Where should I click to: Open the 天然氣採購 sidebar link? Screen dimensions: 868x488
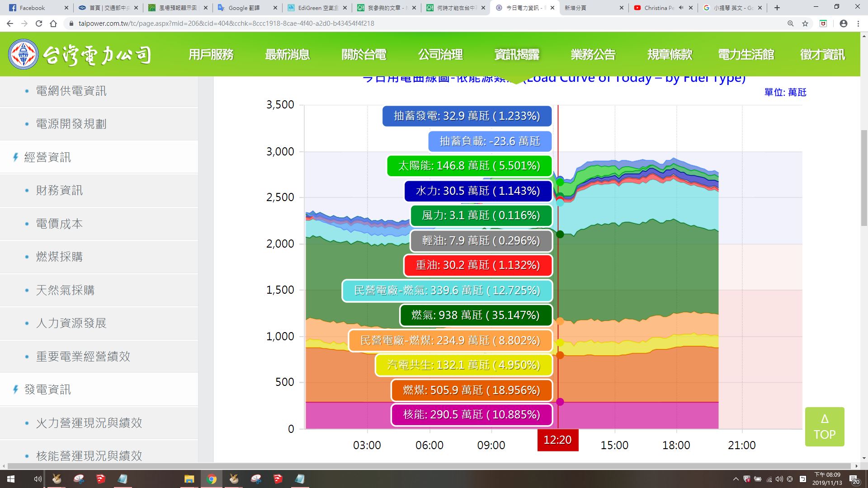(65, 290)
